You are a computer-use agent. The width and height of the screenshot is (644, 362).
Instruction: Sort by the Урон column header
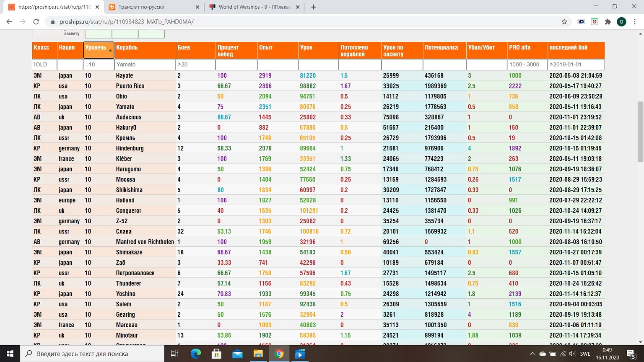coord(318,50)
